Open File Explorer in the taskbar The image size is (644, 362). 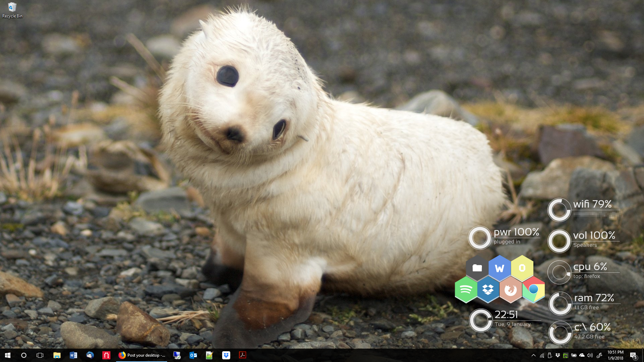[x=57, y=355]
